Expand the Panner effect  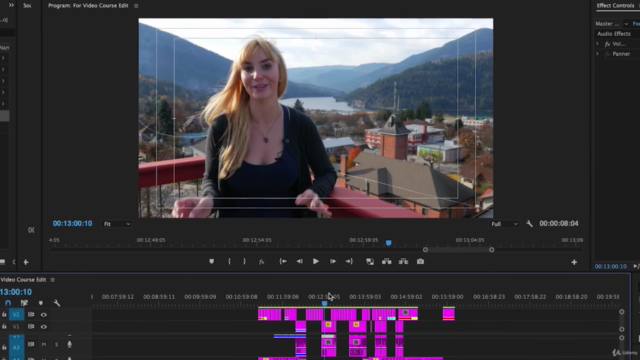pos(597,54)
